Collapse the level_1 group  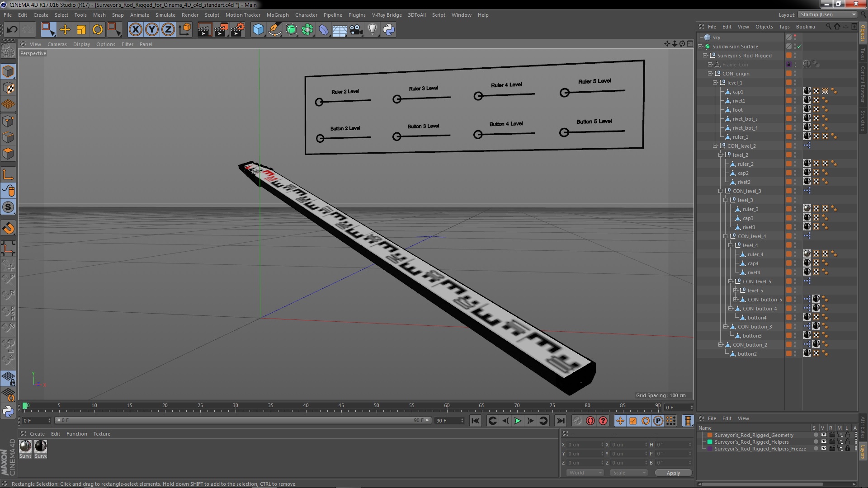pyautogui.click(x=715, y=83)
